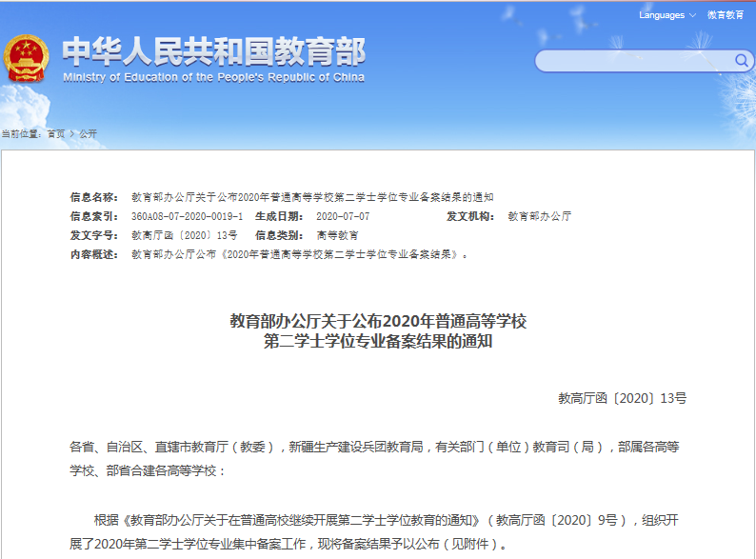Click the 信息名称 title value
756x559 pixels.
[312, 197]
